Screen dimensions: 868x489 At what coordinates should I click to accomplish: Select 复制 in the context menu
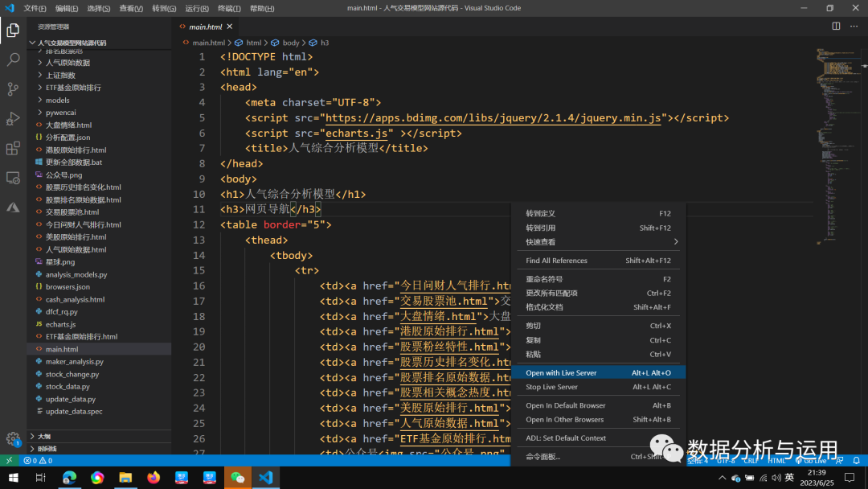point(598,340)
